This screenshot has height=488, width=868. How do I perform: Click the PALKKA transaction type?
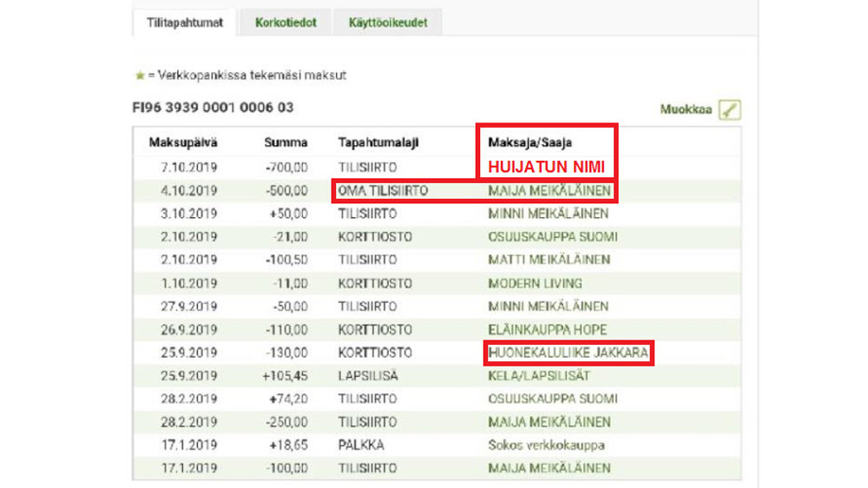(361, 445)
